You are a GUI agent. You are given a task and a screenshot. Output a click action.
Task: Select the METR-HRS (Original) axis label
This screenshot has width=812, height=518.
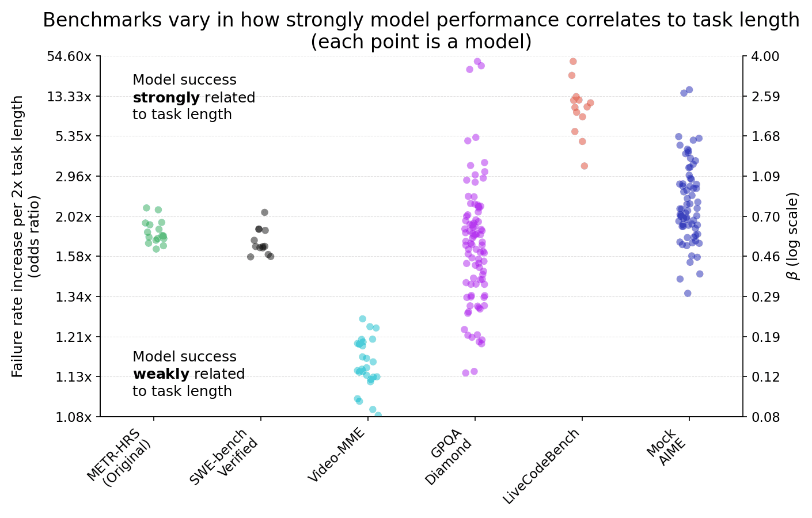pyautogui.click(x=120, y=457)
